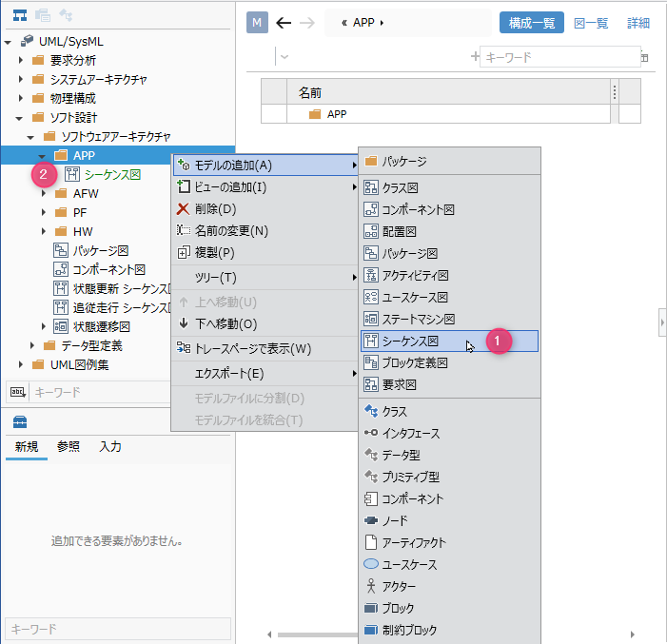Choose 名前の変更(N) from context menu
The width and height of the screenshot is (667, 644).
click(x=265, y=231)
